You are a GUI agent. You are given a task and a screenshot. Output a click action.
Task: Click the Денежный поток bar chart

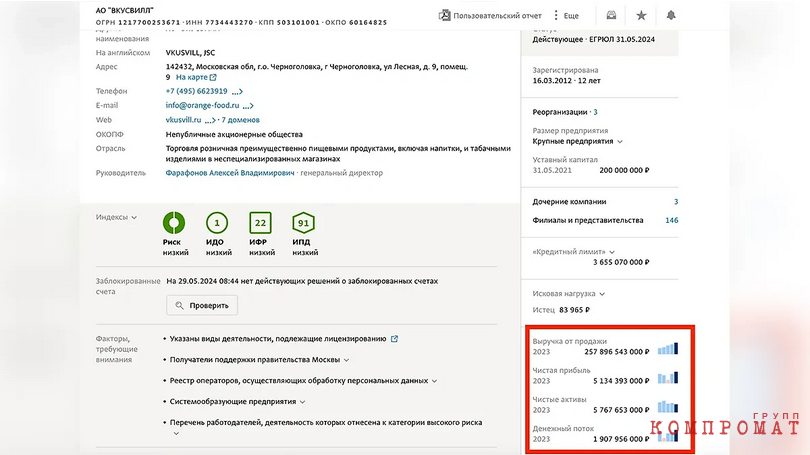click(667, 435)
